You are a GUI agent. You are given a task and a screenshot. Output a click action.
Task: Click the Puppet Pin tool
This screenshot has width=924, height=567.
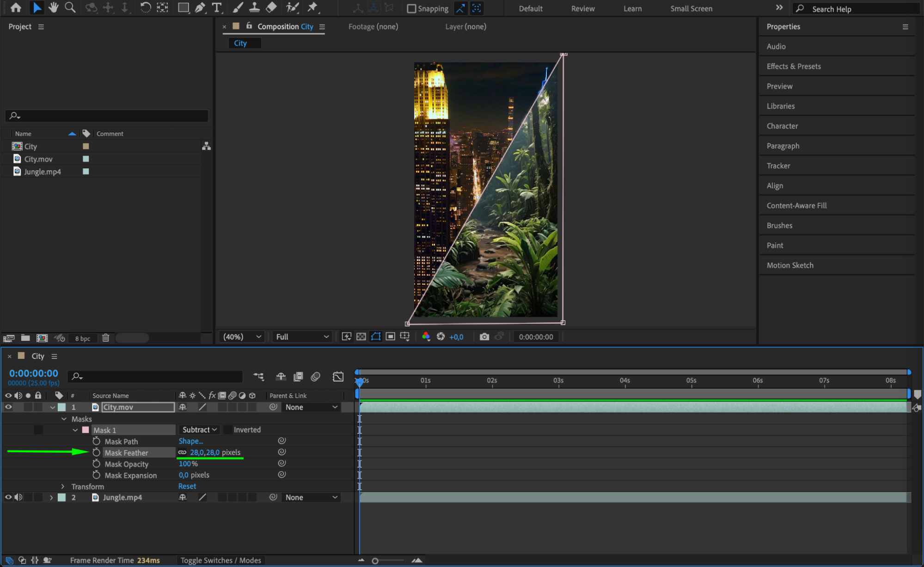pyautogui.click(x=313, y=7)
